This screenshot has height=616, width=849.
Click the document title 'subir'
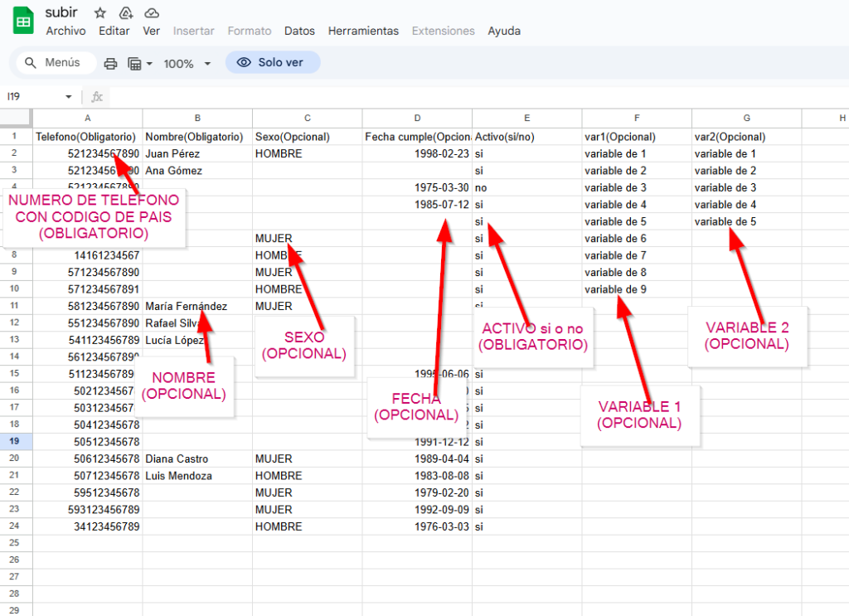[61, 12]
